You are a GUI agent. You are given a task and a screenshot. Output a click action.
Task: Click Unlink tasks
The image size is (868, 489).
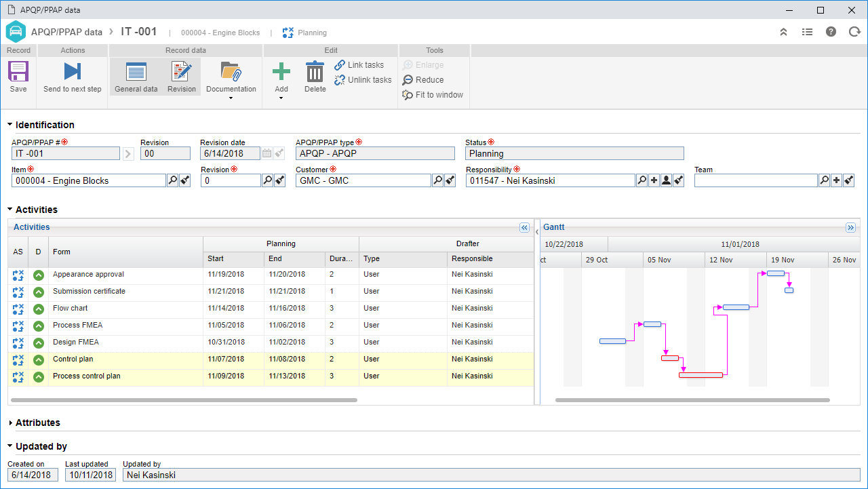(x=363, y=80)
